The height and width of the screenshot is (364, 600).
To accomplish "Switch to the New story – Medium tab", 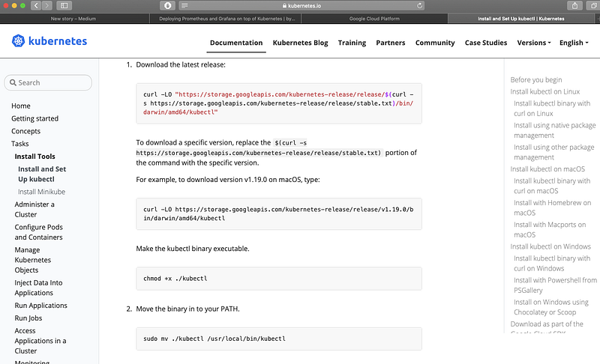I will [x=73, y=18].
